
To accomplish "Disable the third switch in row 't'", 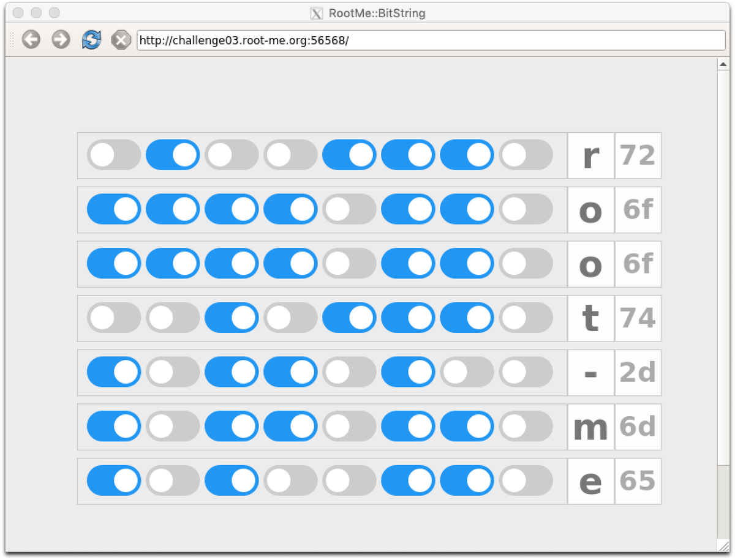I will click(231, 318).
